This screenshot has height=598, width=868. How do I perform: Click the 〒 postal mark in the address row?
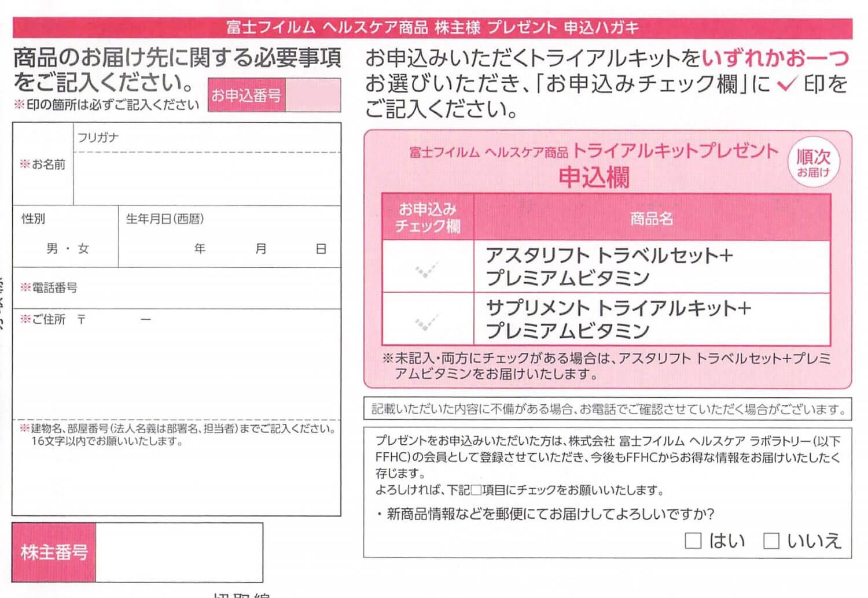[x=82, y=319]
